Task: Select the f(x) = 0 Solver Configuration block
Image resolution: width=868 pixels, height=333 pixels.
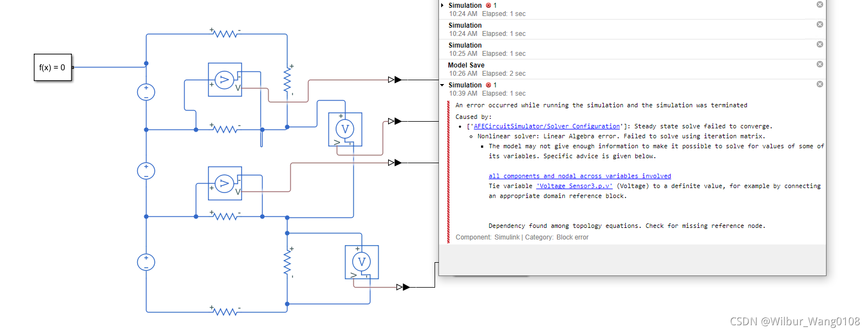Action: [53, 67]
